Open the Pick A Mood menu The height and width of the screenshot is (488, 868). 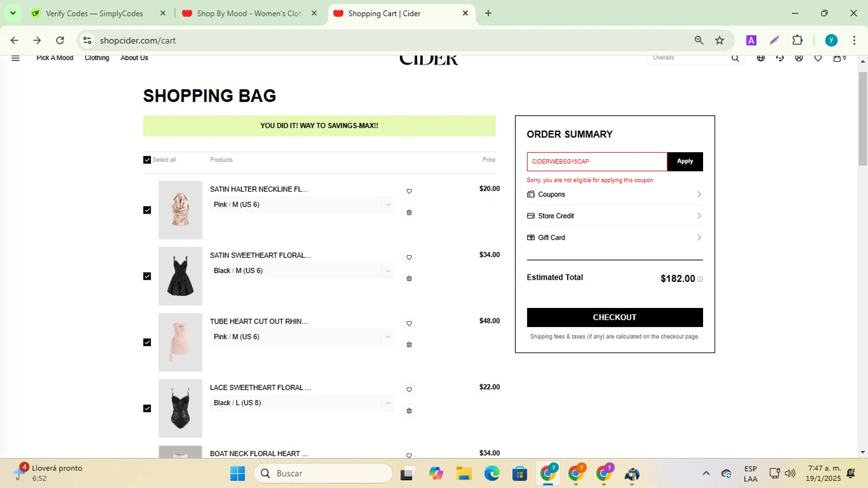click(55, 58)
